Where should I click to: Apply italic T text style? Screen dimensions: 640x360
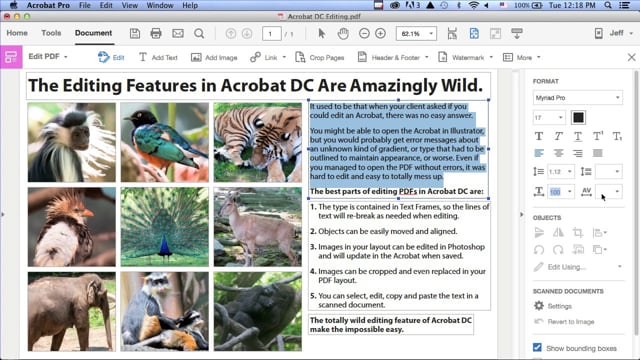coord(558,136)
